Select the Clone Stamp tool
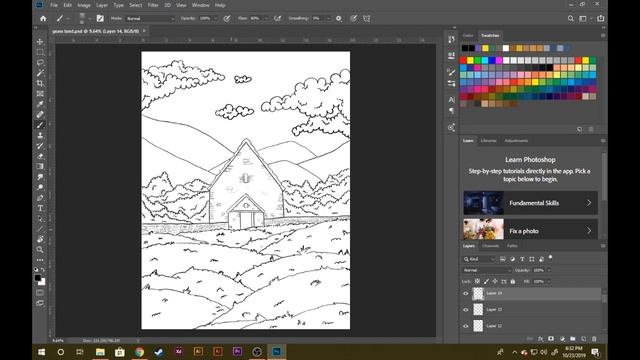This screenshot has width=640, height=360. pyautogui.click(x=40, y=135)
